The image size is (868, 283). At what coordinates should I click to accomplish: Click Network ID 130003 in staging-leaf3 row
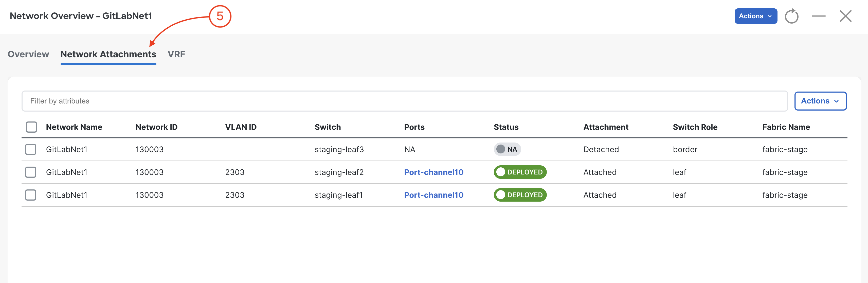[149, 149]
